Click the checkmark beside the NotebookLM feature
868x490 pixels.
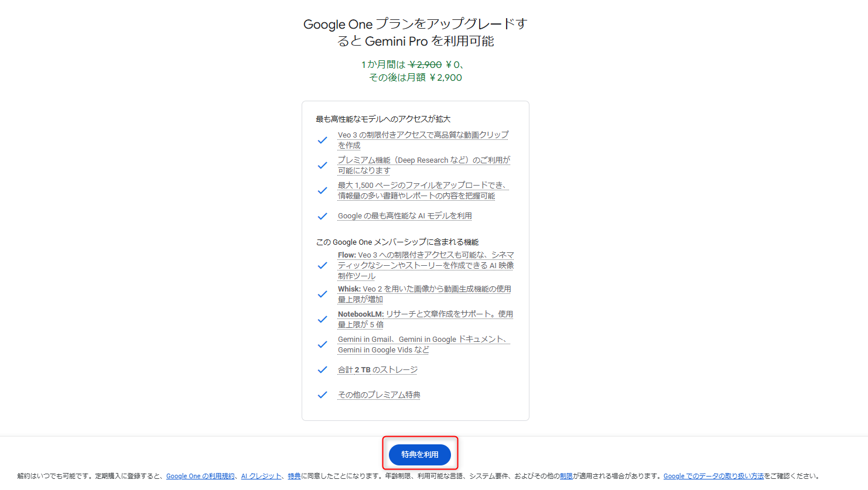[x=322, y=320]
